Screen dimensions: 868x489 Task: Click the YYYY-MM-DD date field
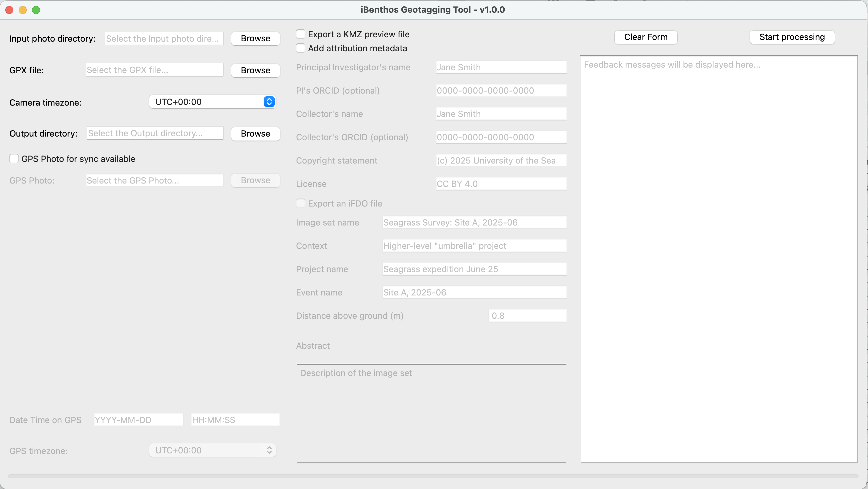click(x=138, y=419)
